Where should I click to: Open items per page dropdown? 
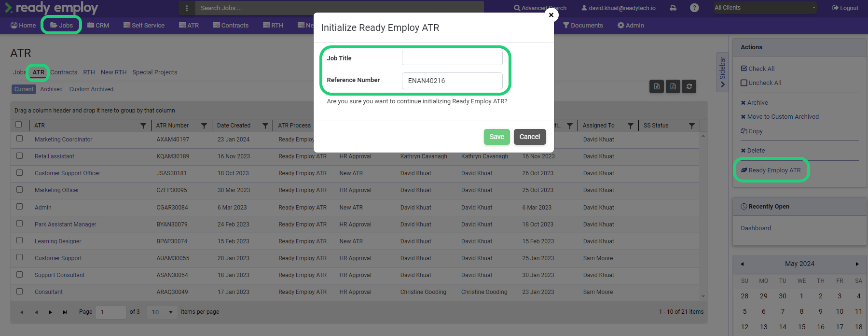coord(162,312)
